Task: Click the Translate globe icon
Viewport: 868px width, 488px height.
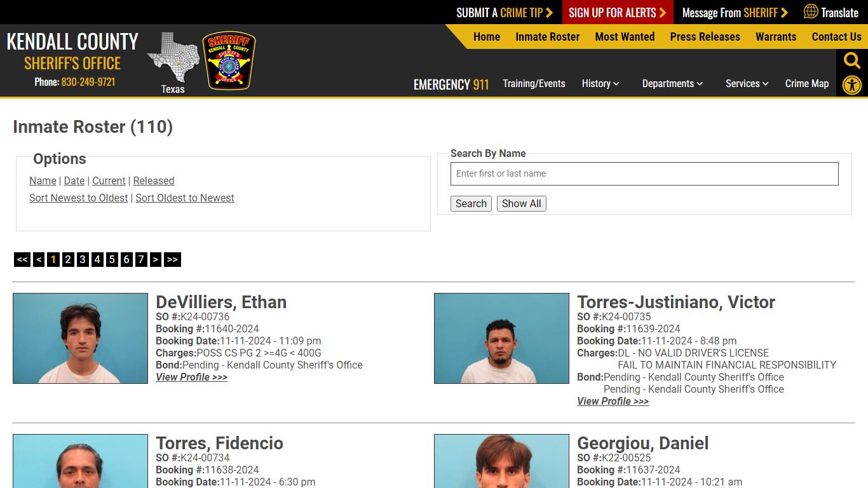Action: [x=811, y=11]
